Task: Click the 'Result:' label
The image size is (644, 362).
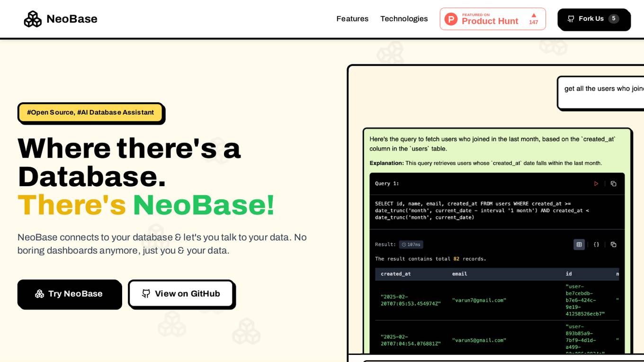Action: [x=385, y=244]
